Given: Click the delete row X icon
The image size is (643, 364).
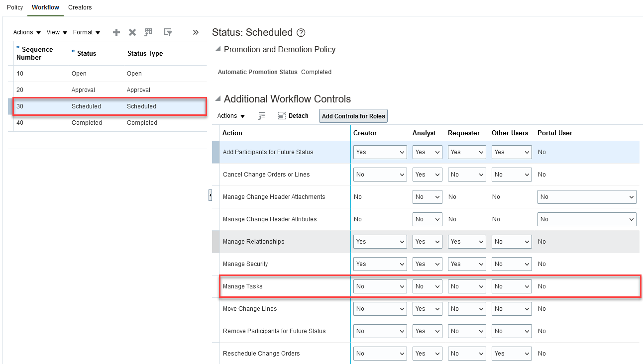Looking at the screenshot, I should tap(132, 32).
